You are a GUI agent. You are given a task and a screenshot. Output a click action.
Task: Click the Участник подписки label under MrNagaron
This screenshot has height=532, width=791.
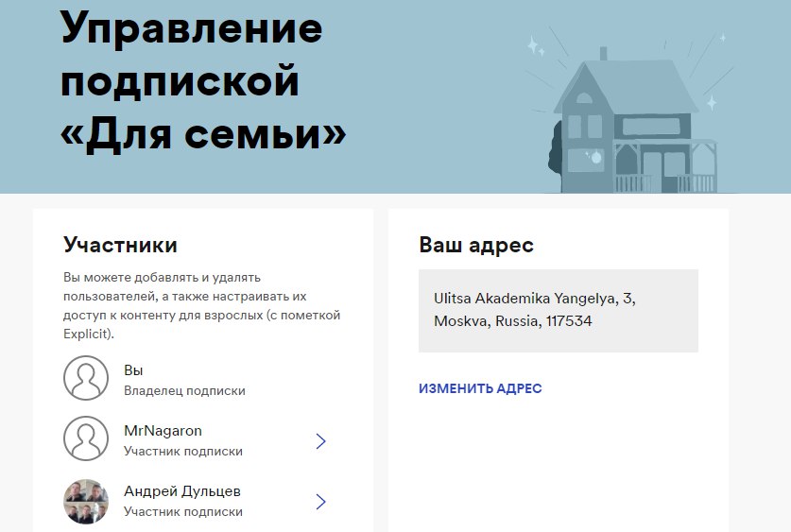tap(183, 452)
